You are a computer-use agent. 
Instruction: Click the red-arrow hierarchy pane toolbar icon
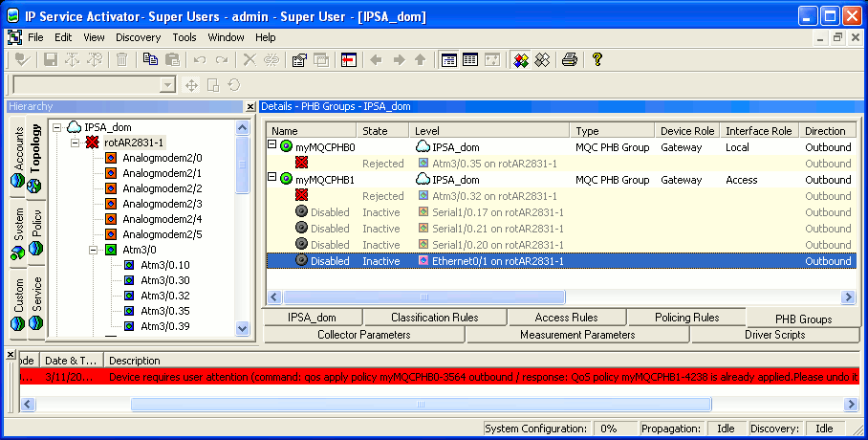tap(349, 59)
